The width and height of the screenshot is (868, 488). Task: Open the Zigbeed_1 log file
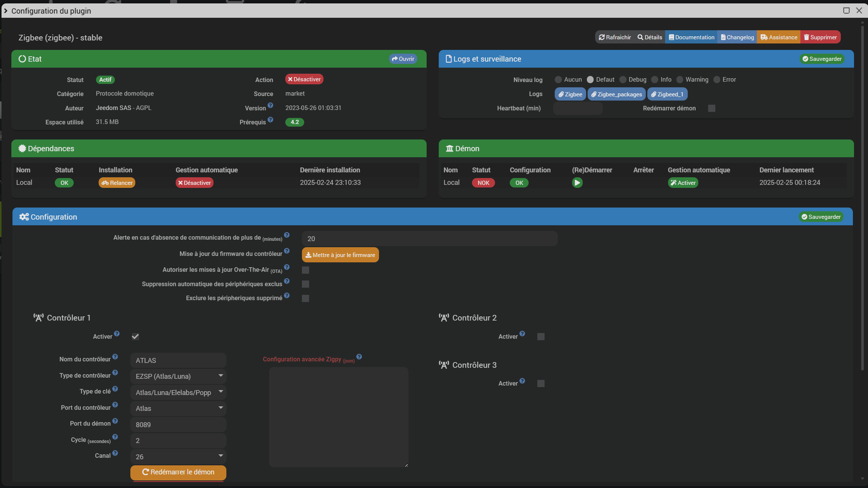coord(667,94)
